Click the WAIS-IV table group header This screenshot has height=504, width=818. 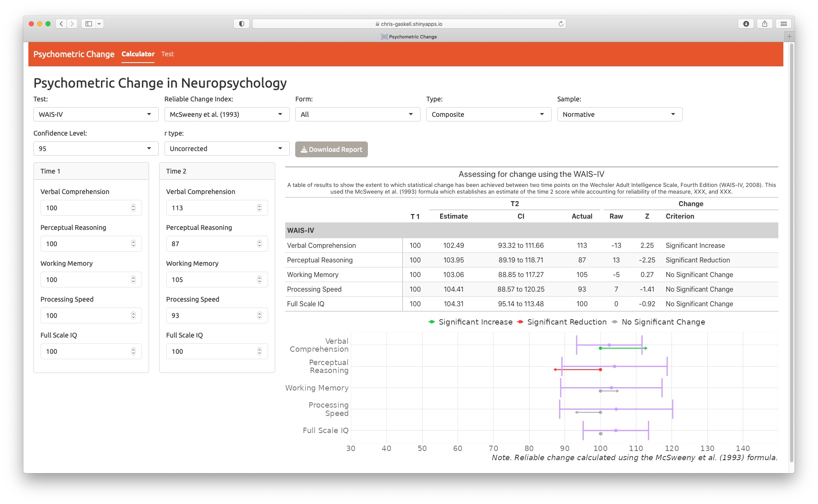tap(532, 230)
